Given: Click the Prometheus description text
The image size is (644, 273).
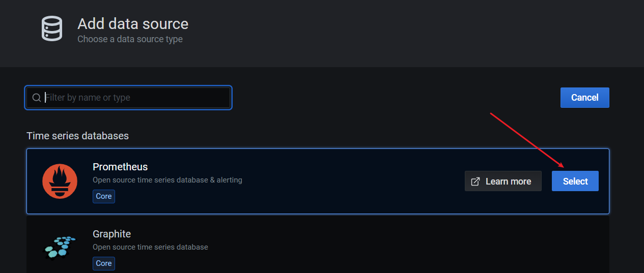Looking at the screenshot, I should tap(167, 180).
